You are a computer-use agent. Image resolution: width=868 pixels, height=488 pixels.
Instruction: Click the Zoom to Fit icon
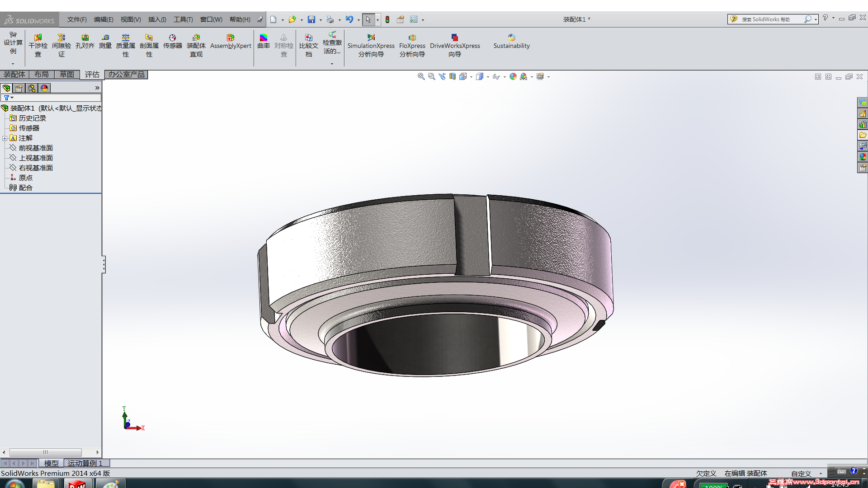click(421, 77)
